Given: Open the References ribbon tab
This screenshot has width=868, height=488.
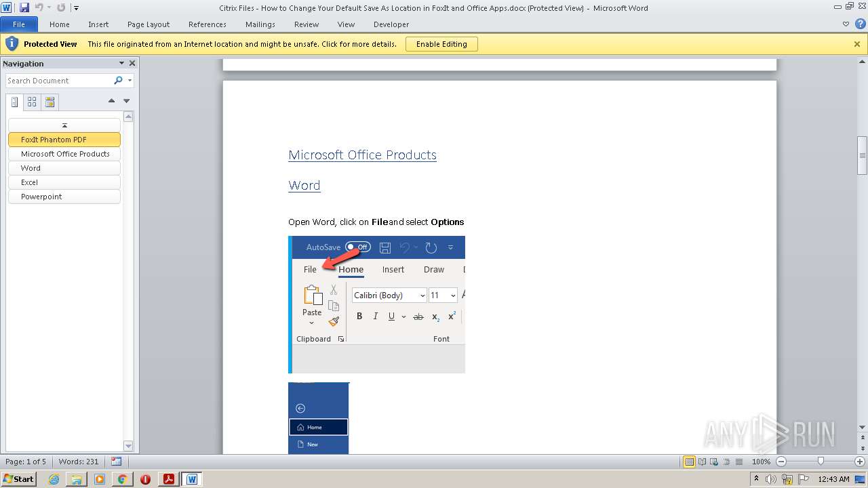Looking at the screenshot, I should 208,24.
